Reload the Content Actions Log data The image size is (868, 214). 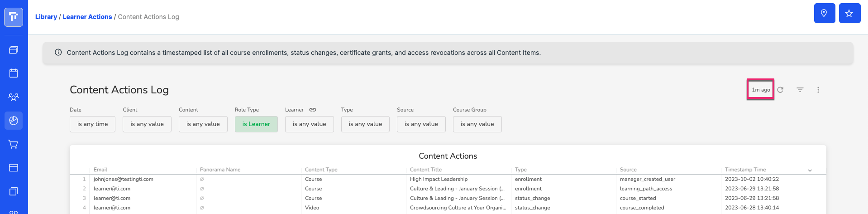(780, 90)
